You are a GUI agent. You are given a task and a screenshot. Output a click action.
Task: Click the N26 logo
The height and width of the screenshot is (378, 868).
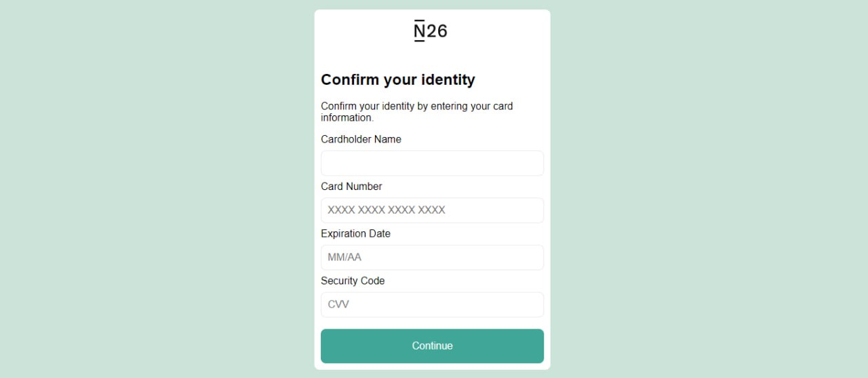point(431,31)
